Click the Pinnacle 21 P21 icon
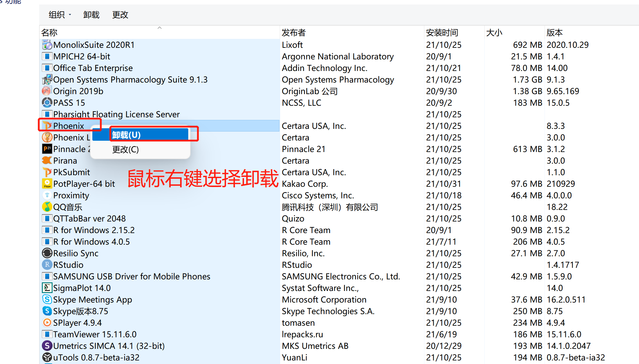Viewport: 639px width, 364px height. click(x=47, y=149)
